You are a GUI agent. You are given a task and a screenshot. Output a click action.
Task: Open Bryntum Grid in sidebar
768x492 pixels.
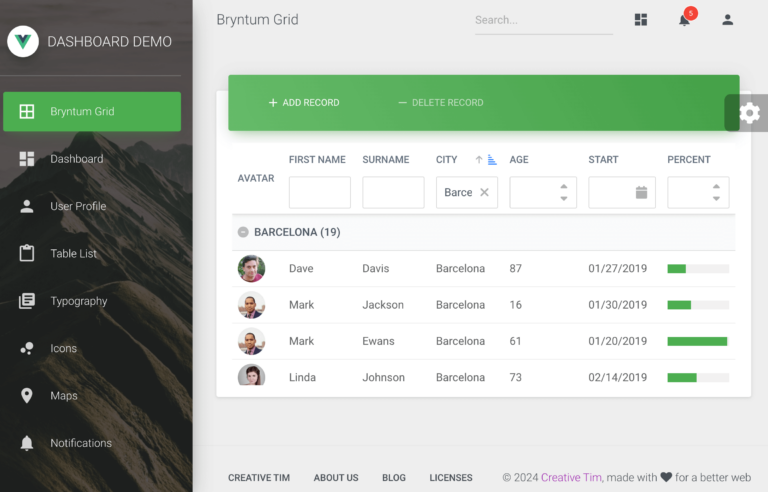click(92, 112)
